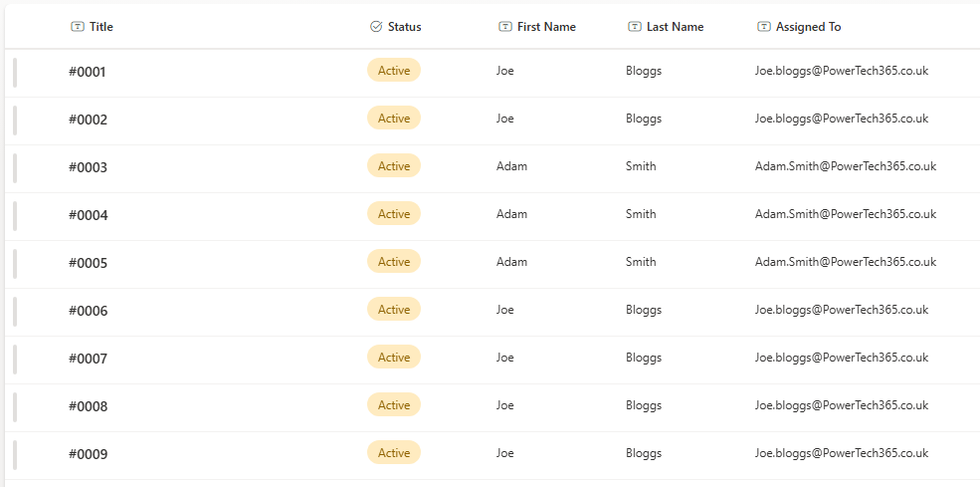Click the Active status pill in row #0002

tap(394, 119)
